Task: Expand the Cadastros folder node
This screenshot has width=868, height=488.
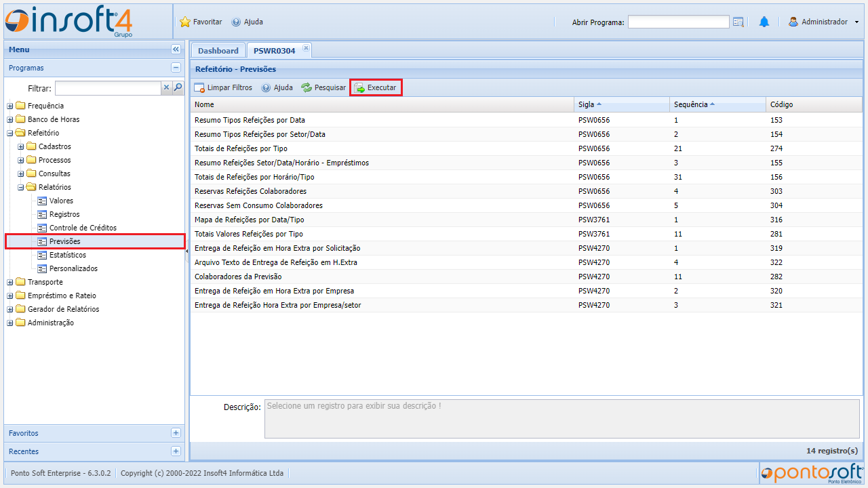Action: point(21,146)
